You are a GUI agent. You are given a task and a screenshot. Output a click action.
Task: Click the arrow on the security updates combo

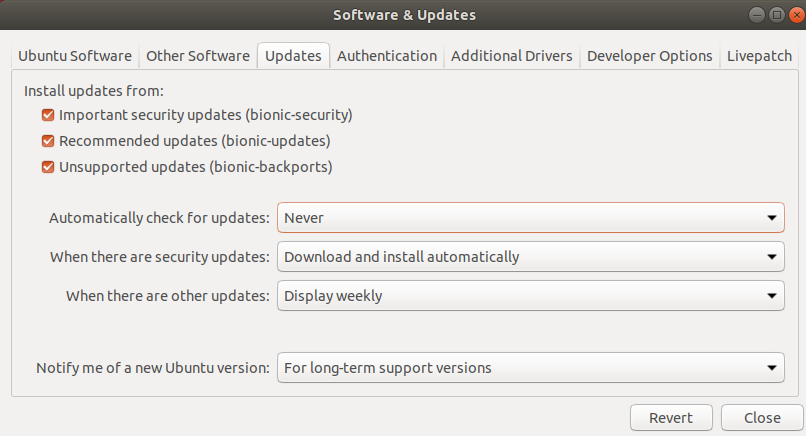click(x=772, y=257)
